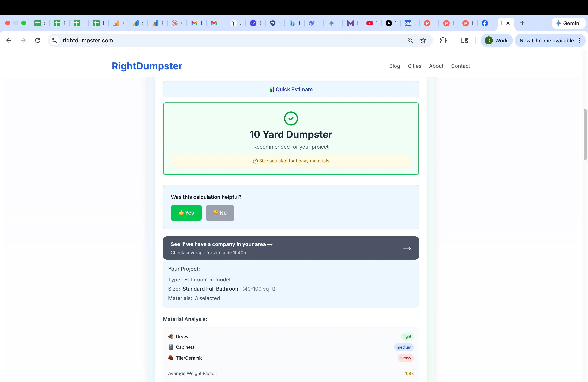Open the Cities nav link
588x382 pixels.
(x=414, y=66)
